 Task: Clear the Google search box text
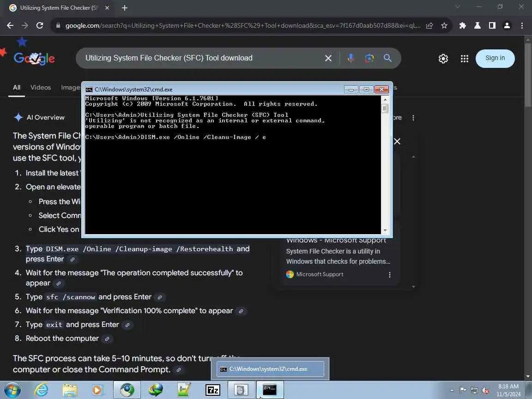(328, 58)
